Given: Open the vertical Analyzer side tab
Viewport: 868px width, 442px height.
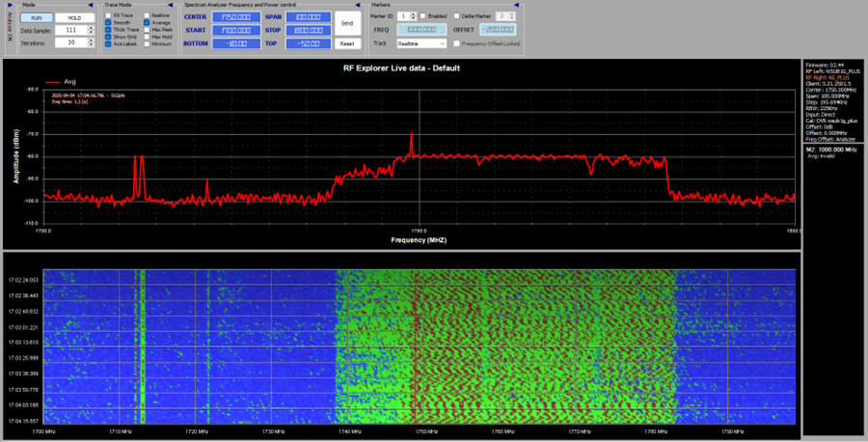Looking at the screenshot, I should tap(9, 27).
